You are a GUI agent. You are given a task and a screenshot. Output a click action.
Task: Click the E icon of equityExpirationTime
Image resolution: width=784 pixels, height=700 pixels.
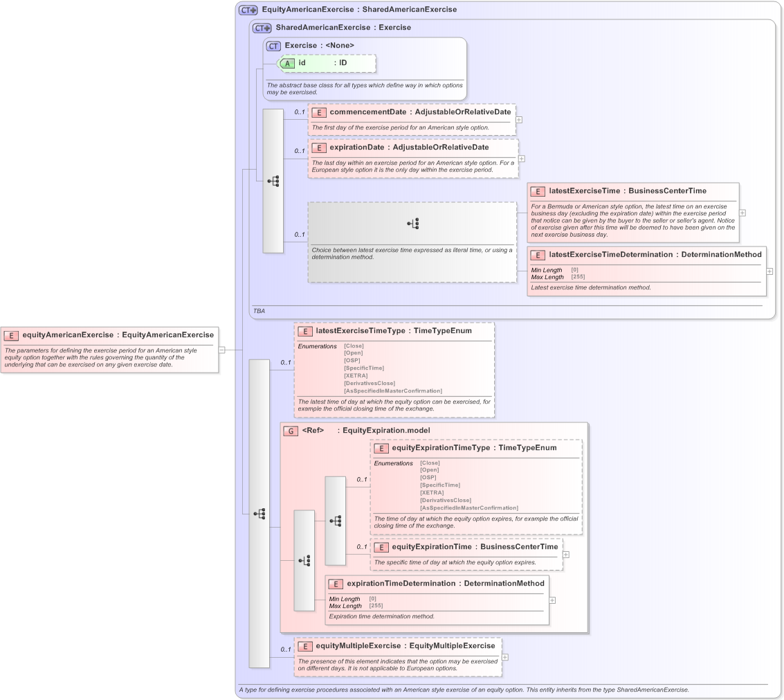pyautogui.click(x=381, y=548)
